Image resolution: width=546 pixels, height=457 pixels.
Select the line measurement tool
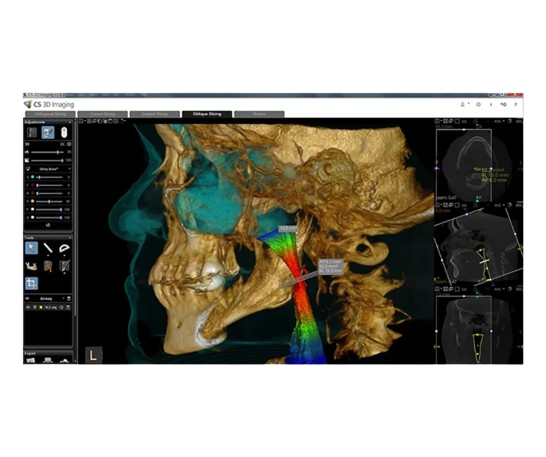(x=48, y=248)
